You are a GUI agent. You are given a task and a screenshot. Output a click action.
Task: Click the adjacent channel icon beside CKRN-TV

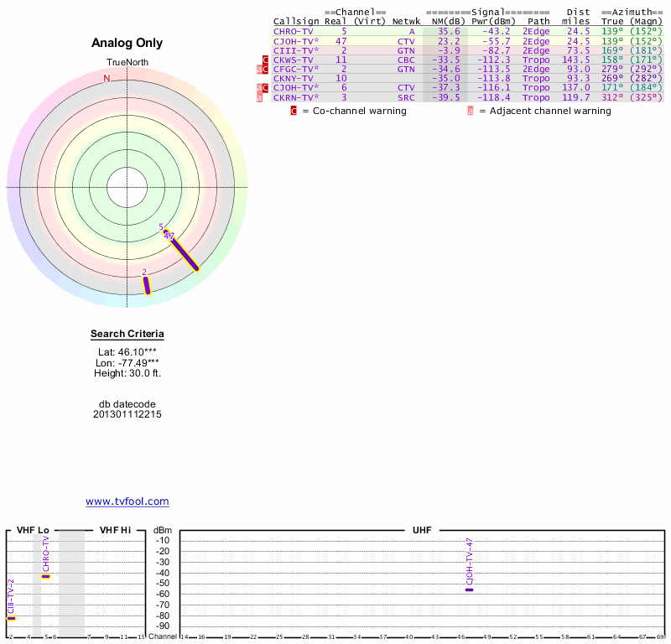260,97
